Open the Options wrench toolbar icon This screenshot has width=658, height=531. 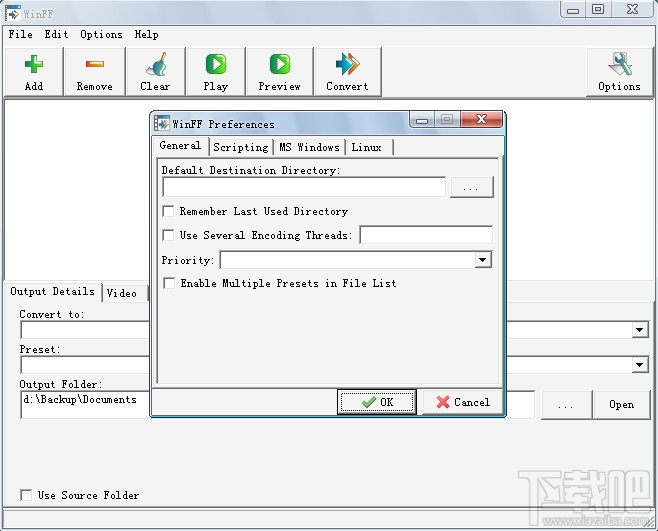tap(620, 64)
